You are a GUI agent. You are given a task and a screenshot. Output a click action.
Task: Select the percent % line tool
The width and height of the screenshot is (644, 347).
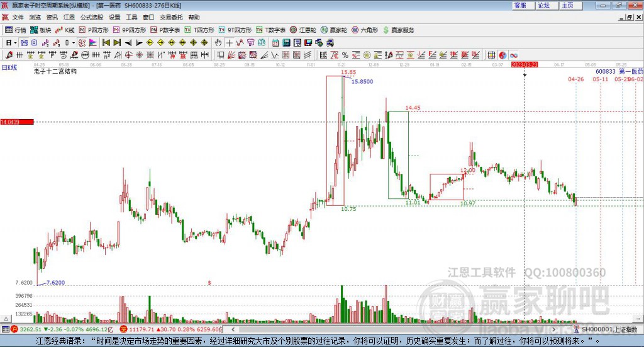point(345,55)
